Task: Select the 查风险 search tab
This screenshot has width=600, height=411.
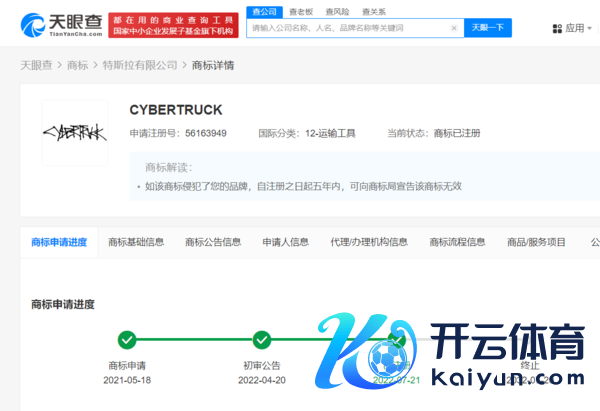Action: [337, 10]
